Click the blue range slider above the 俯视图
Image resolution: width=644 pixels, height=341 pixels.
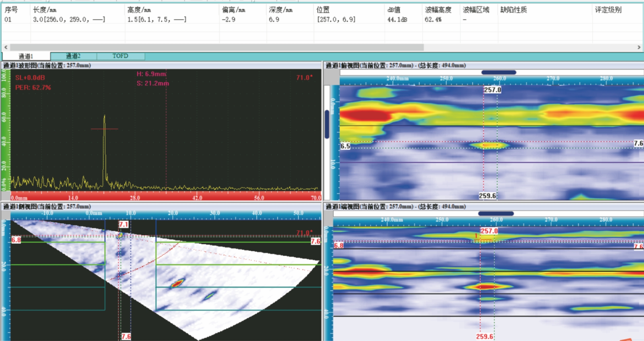pos(499,72)
